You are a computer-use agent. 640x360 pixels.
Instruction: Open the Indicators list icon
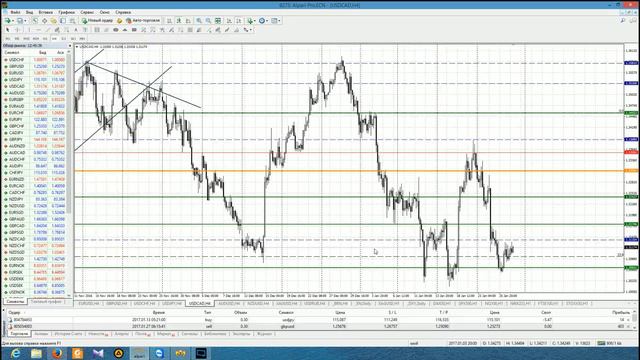(x=250, y=20)
